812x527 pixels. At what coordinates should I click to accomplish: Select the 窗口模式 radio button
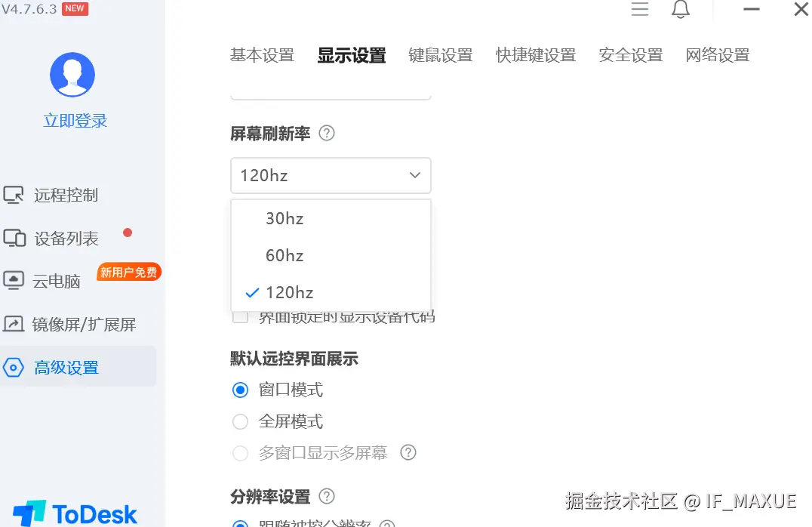pyautogui.click(x=240, y=390)
